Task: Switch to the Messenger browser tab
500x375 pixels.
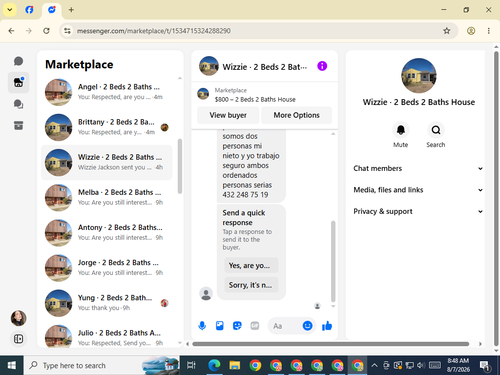Action: point(52,10)
